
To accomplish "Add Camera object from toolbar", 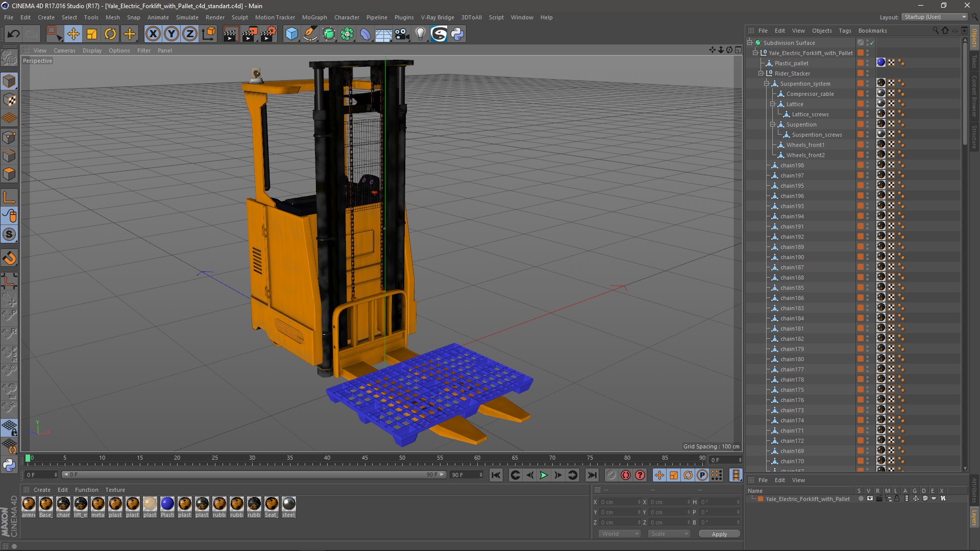I will (402, 34).
